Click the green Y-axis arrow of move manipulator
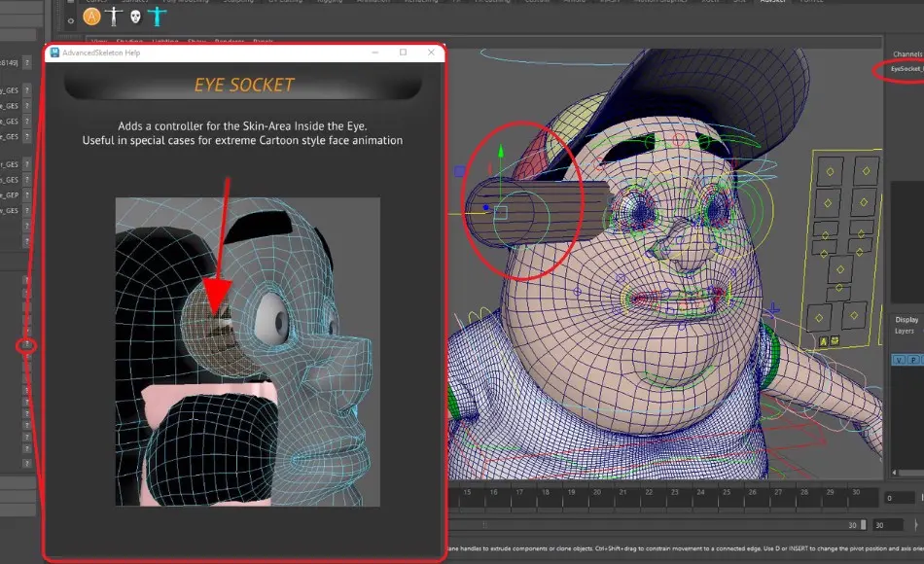The height and width of the screenshot is (564, 924). 500,156
